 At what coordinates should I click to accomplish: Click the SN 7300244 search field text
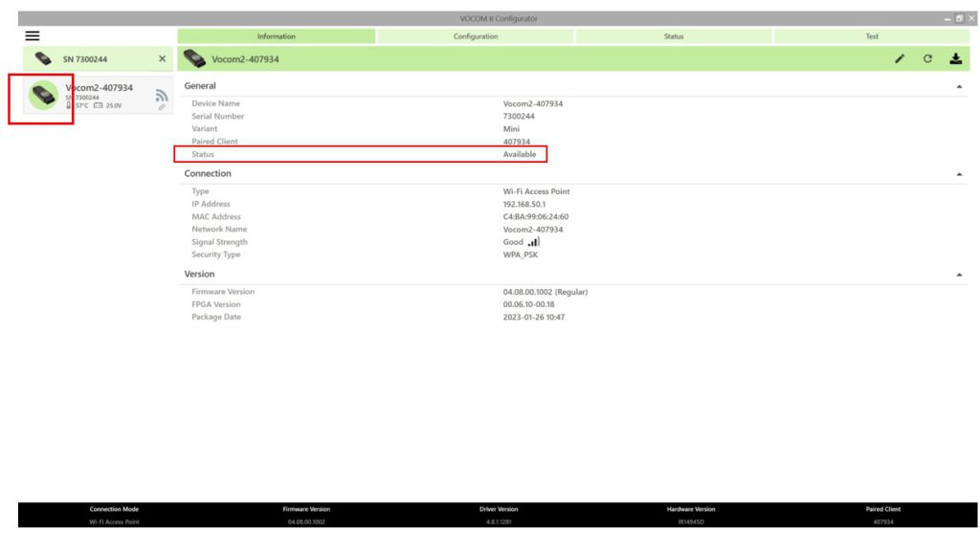tap(85, 59)
